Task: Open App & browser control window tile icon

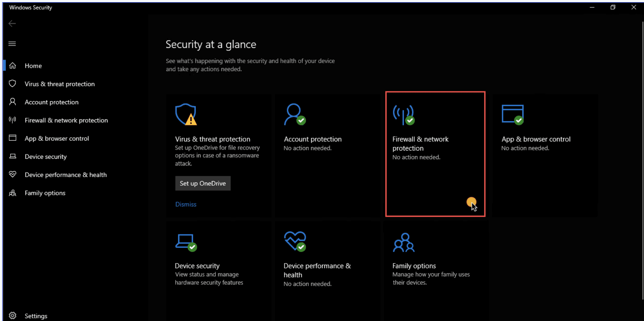Action: tap(512, 114)
